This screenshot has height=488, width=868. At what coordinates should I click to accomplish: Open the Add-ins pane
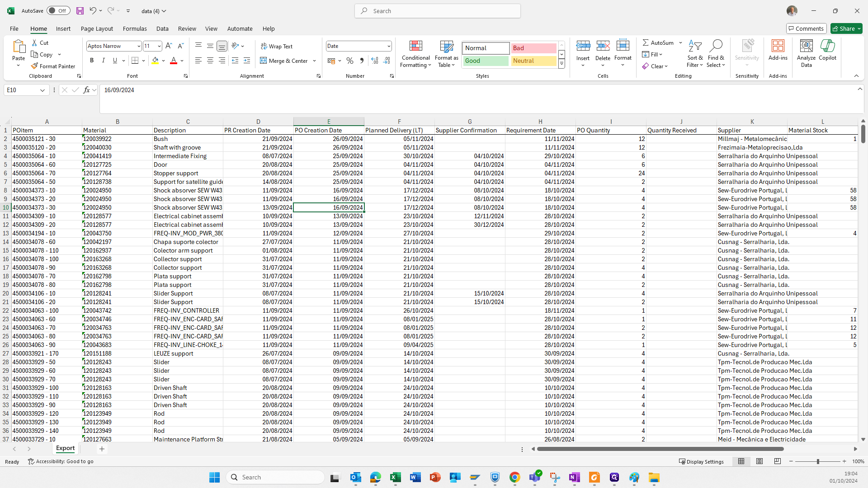tap(778, 50)
